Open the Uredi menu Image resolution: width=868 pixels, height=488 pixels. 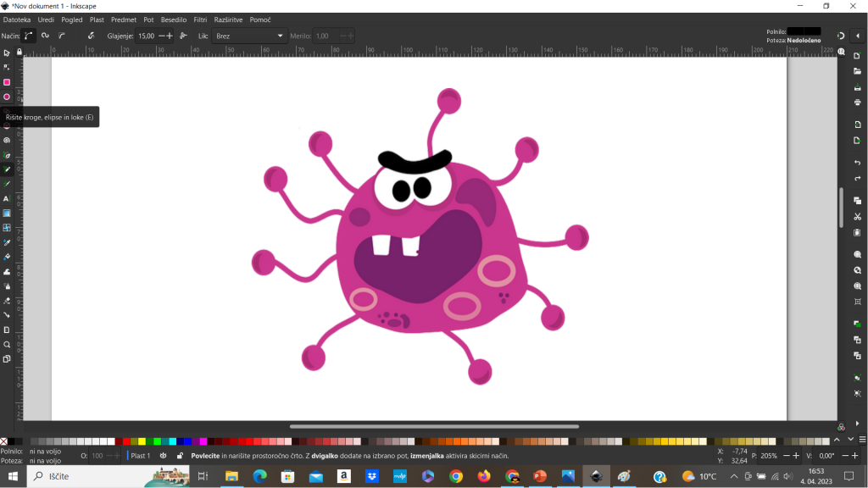pyautogui.click(x=46, y=19)
